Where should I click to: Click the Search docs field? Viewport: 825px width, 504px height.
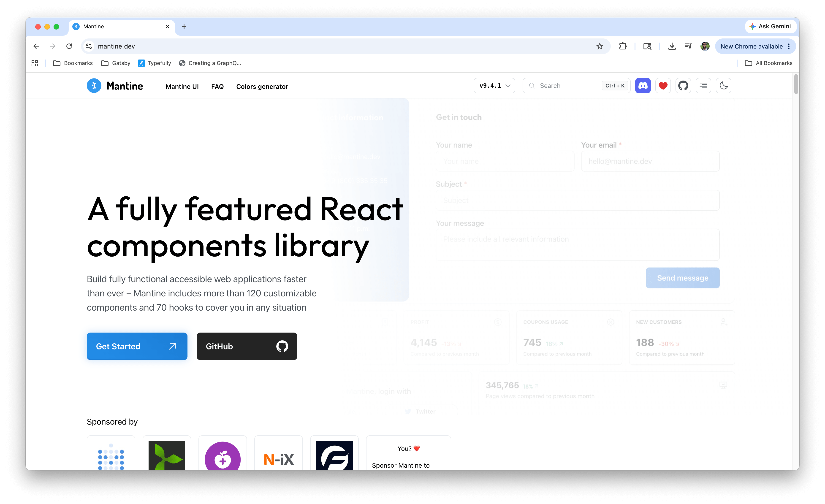point(576,86)
